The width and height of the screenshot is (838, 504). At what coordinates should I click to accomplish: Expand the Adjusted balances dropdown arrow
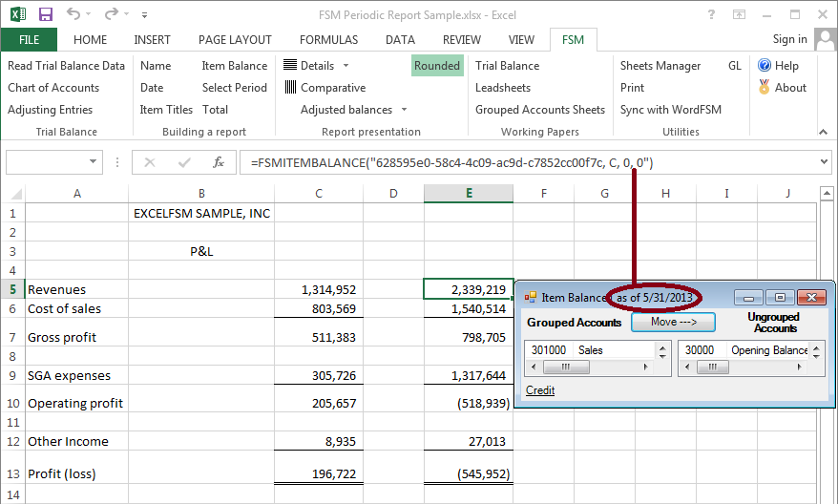tap(404, 110)
